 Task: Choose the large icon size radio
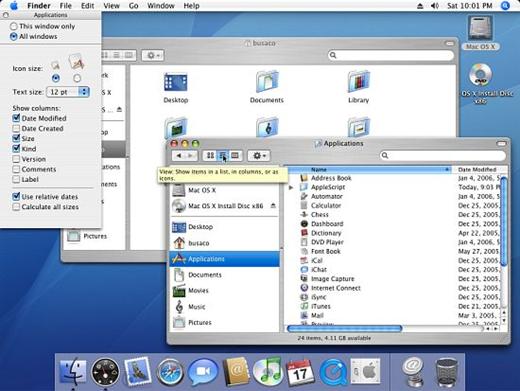(77, 78)
